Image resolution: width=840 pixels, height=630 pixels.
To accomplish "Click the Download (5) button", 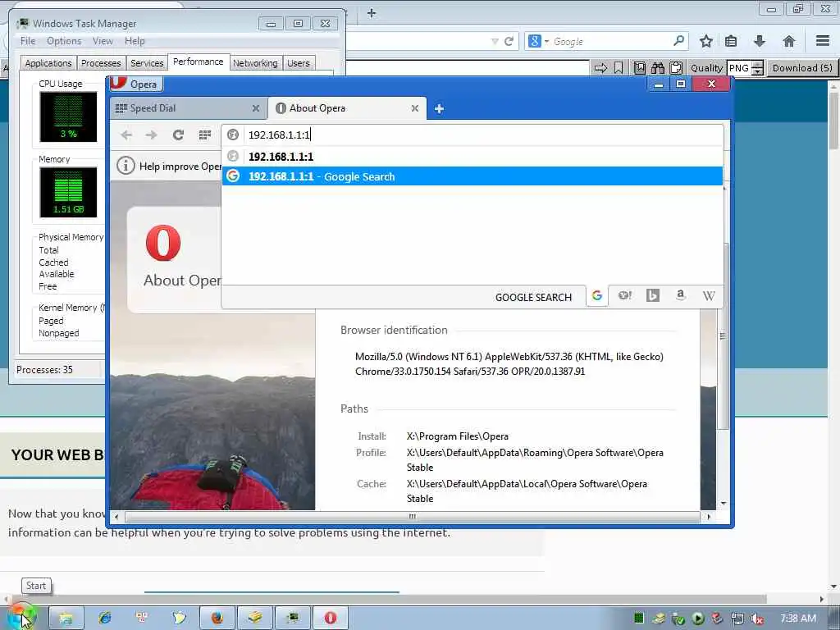I will tap(802, 68).
